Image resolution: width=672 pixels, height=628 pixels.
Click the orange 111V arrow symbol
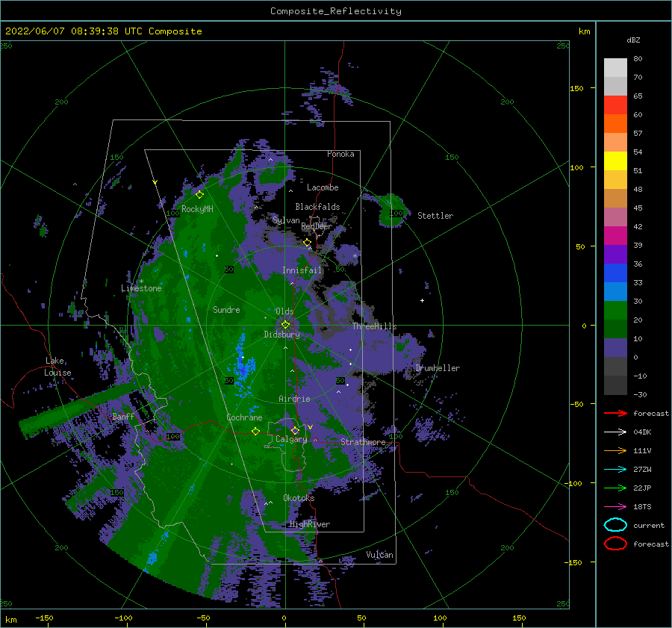615,450
